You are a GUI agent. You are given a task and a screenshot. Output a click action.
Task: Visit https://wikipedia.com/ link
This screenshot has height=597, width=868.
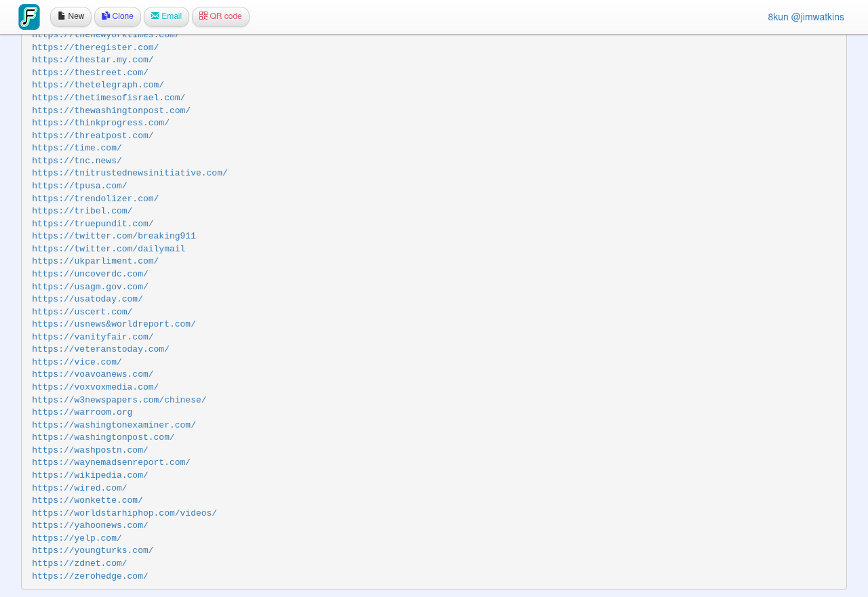pos(90,475)
